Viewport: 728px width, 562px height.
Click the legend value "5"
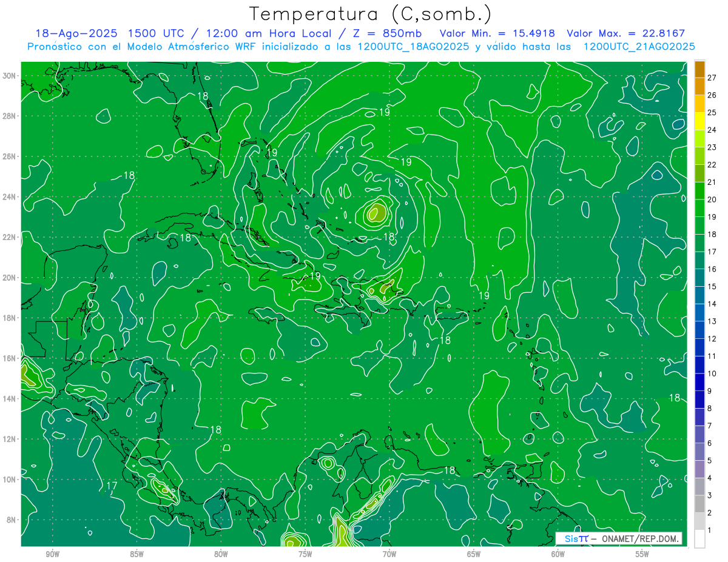710,461
